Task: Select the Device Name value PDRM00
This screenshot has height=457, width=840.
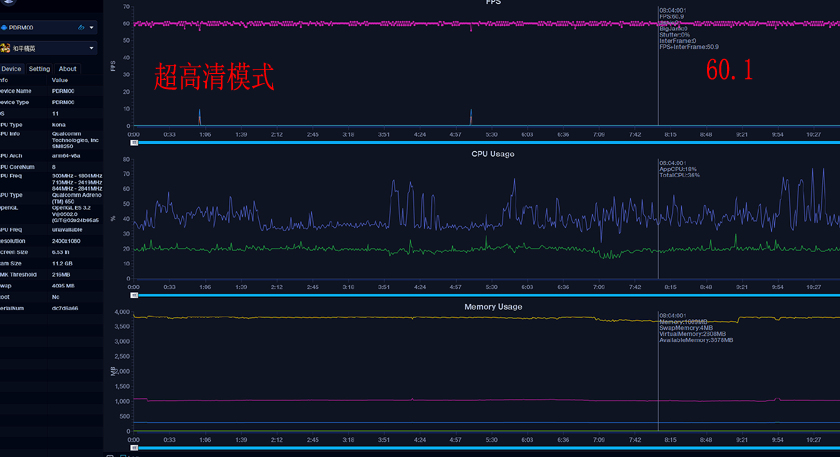Action: click(x=63, y=91)
